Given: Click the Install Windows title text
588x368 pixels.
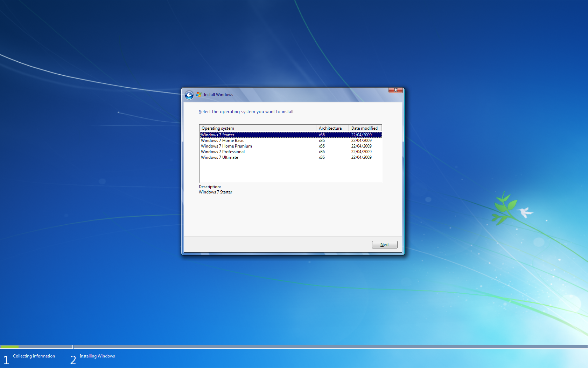Looking at the screenshot, I should (218, 95).
